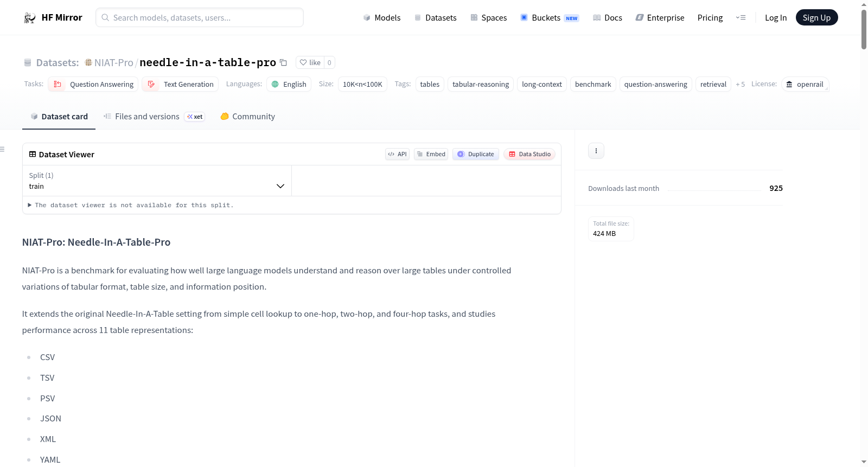
Task: Click the page vertical scrollbar thumb
Action: click(864, 30)
